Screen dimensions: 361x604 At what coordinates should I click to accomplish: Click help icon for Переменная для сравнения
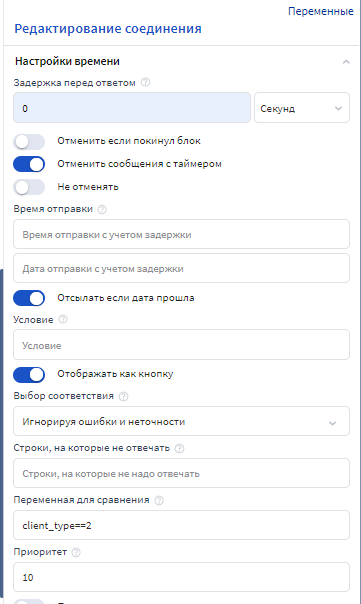pyautogui.click(x=159, y=500)
